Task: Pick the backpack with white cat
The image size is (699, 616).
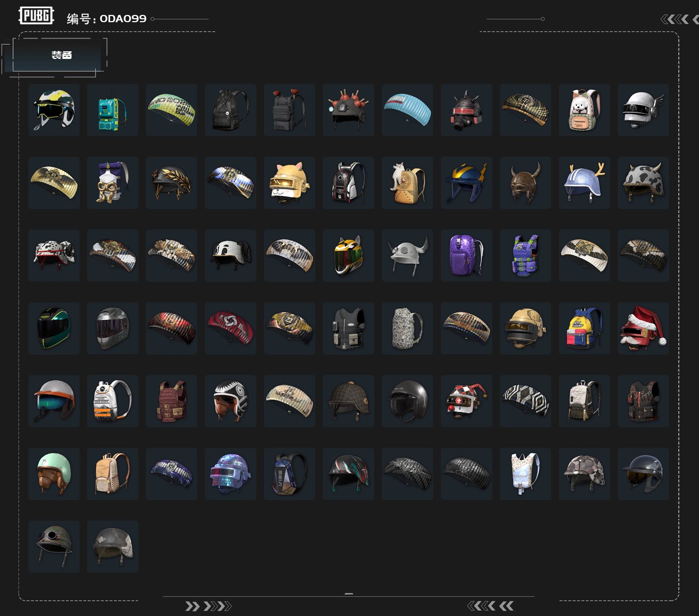Action: tap(407, 183)
